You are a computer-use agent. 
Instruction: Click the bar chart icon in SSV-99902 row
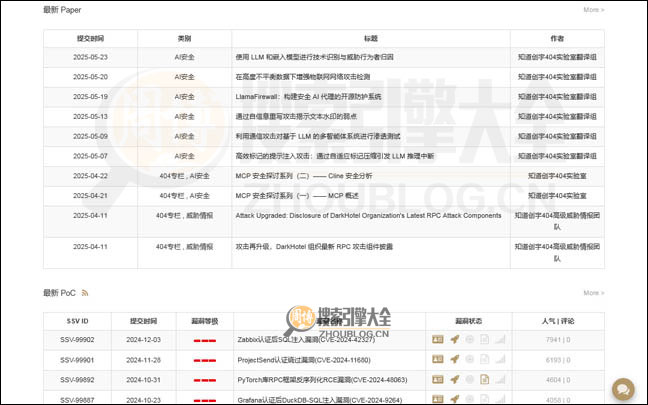(x=500, y=339)
